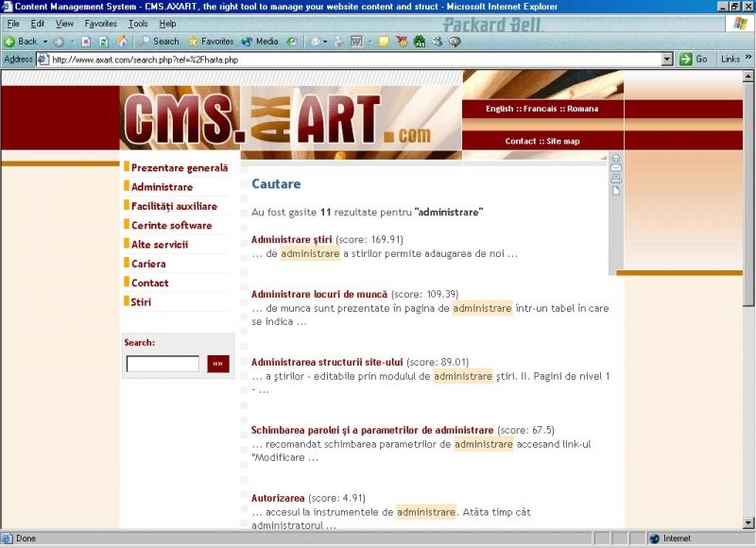Click the envelope email icon on page
Screen dimensions: 756x548
(x=616, y=169)
